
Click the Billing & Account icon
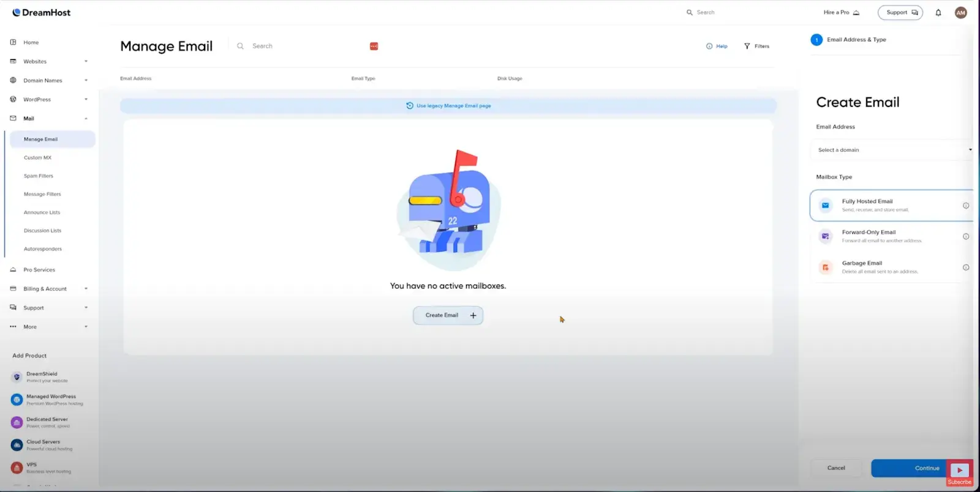[13, 289]
